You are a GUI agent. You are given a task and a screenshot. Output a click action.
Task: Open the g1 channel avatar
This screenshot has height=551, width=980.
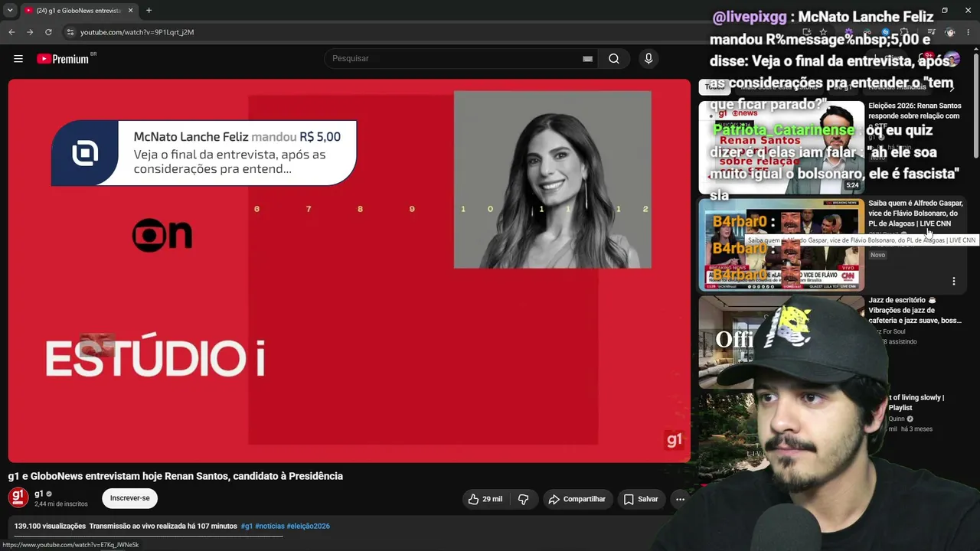pyautogui.click(x=18, y=497)
